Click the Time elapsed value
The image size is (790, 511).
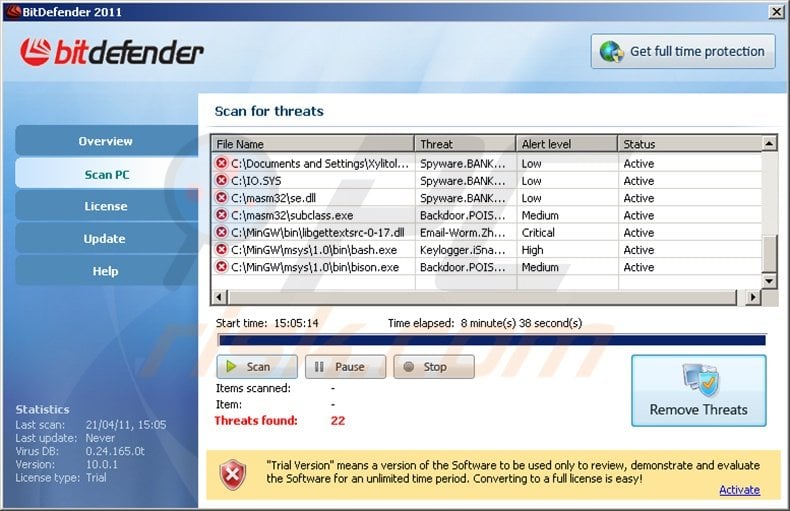521,323
